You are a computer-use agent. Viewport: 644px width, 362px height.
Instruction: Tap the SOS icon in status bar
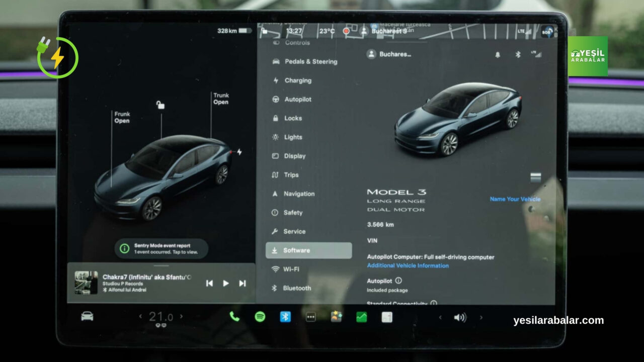pyautogui.click(x=547, y=32)
